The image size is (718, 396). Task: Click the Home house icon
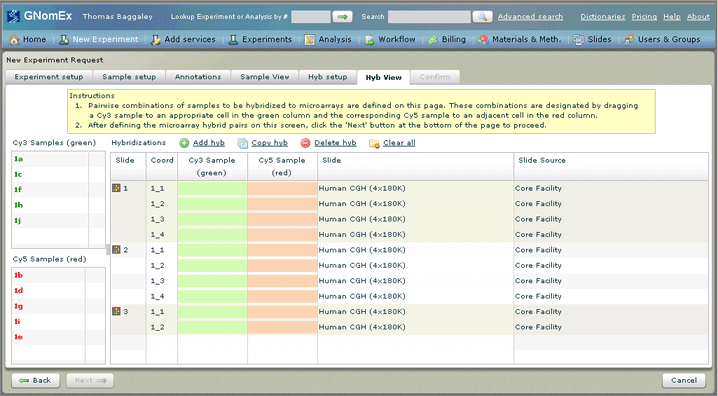click(14, 40)
